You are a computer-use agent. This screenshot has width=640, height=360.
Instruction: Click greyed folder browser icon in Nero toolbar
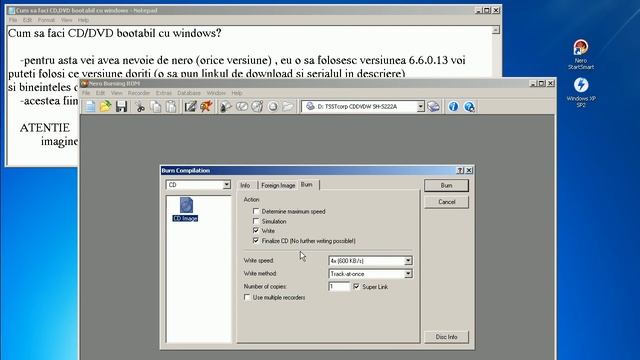click(288, 107)
